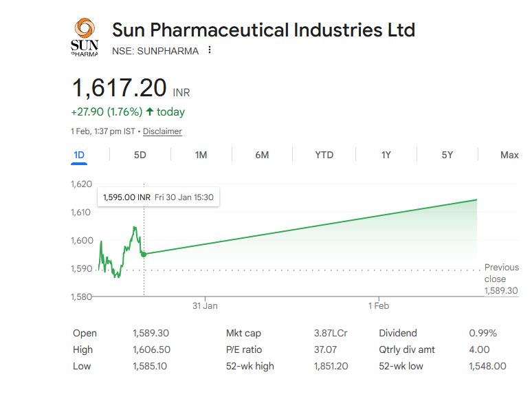Select the Max time range tab

pyautogui.click(x=509, y=155)
